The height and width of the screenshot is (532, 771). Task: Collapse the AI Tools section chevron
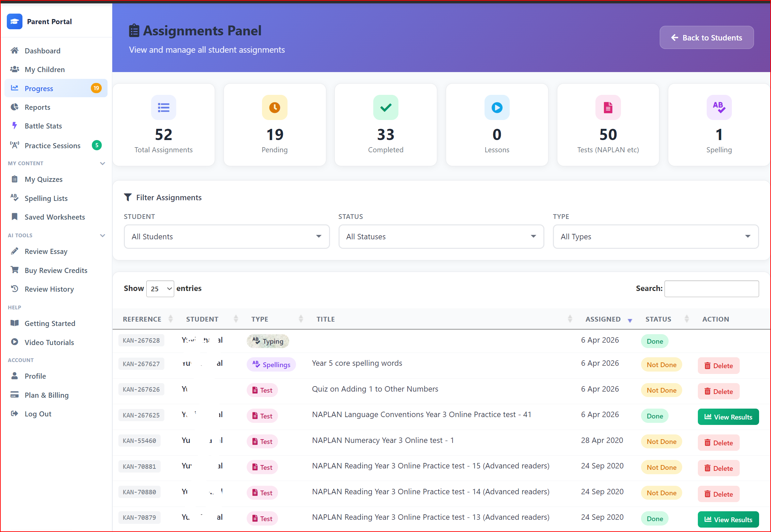point(102,236)
